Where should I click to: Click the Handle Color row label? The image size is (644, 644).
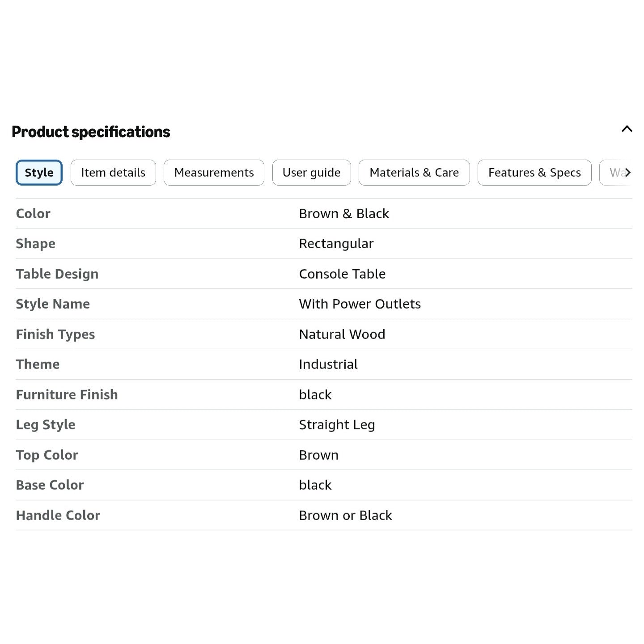click(58, 515)
